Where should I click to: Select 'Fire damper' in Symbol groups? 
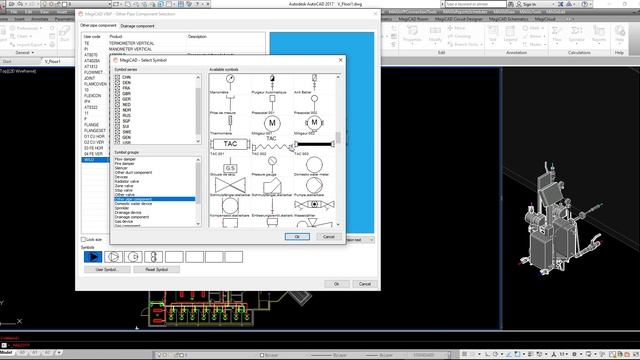click(x=124, y=164)
